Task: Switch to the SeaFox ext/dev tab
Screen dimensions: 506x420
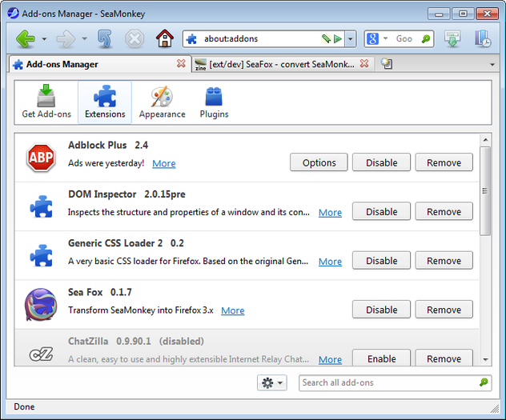Action: [x=283, y=64]
